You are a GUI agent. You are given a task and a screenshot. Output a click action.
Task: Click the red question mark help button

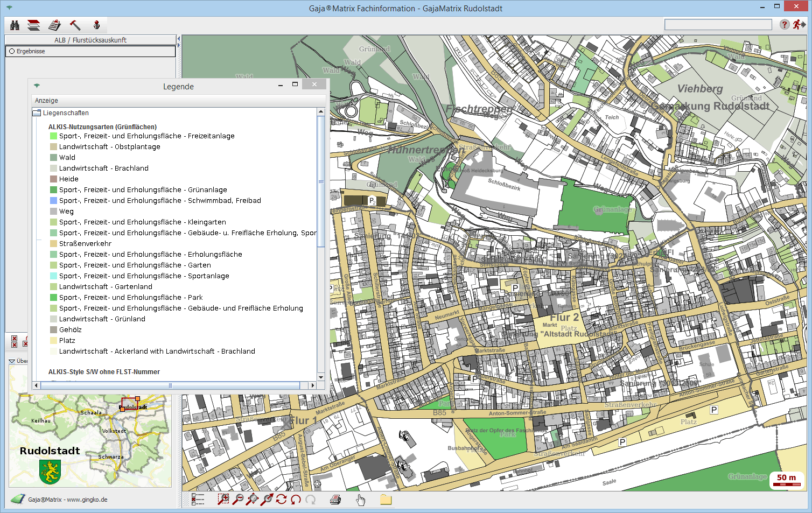click(785, 25)
